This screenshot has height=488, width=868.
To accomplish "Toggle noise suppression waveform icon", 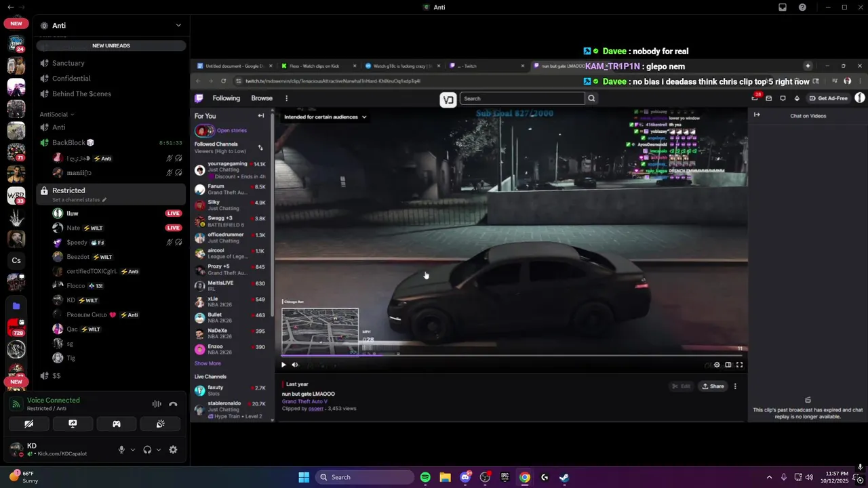I will click(157, 404).
